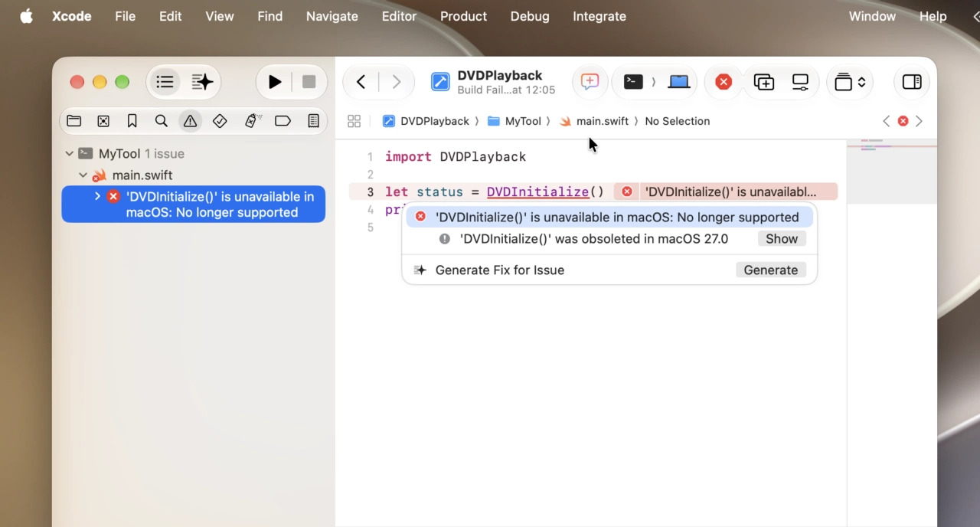This screenshot has width=980, height=527.
Task: Open the View menu
Action: tap(220, 16)
